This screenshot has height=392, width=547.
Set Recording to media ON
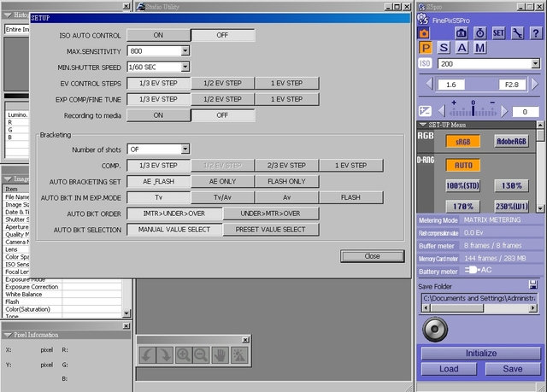[x=158, y=115]
